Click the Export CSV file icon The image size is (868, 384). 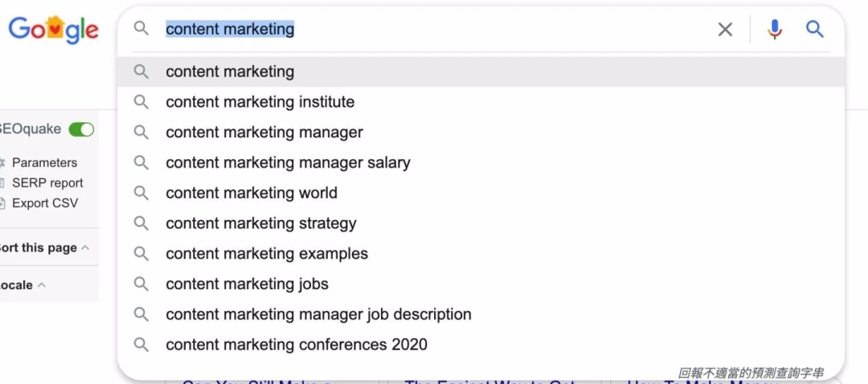[2, 202]
